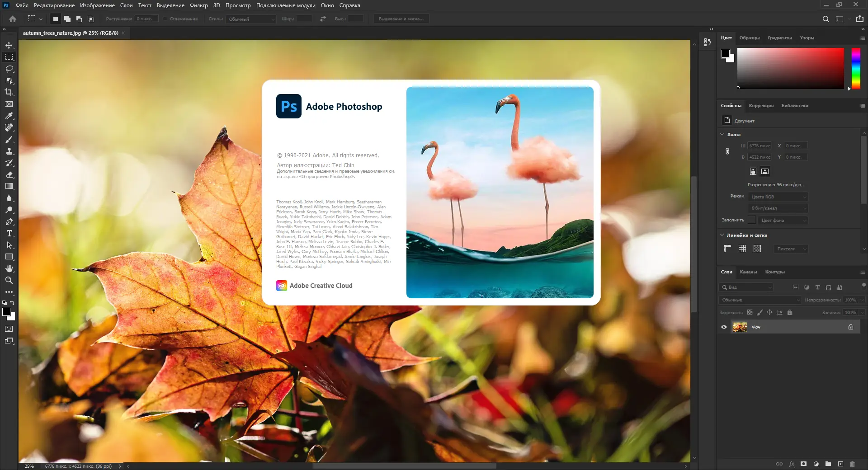Hide the Фон layer visibility
The image size is (868, 470).
click(724, 327)
